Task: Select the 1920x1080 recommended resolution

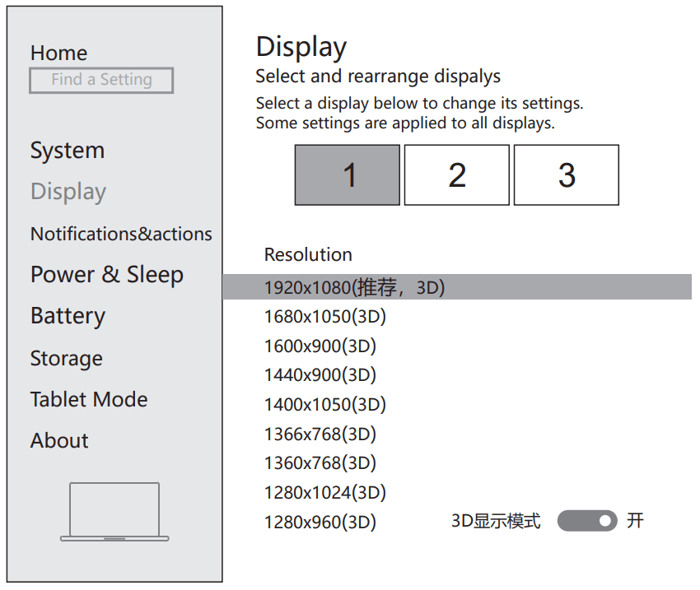Action: click(x=354, y=287)
